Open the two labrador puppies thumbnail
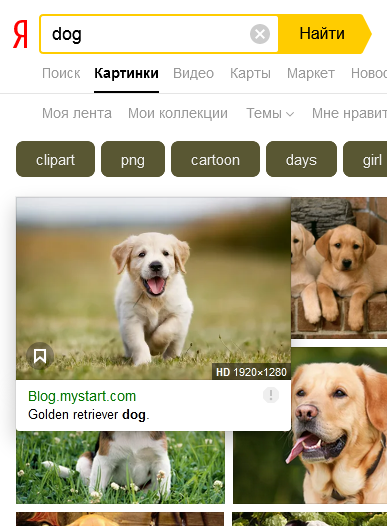The height and width of the screenshot is (526, 387). [339, 268]
